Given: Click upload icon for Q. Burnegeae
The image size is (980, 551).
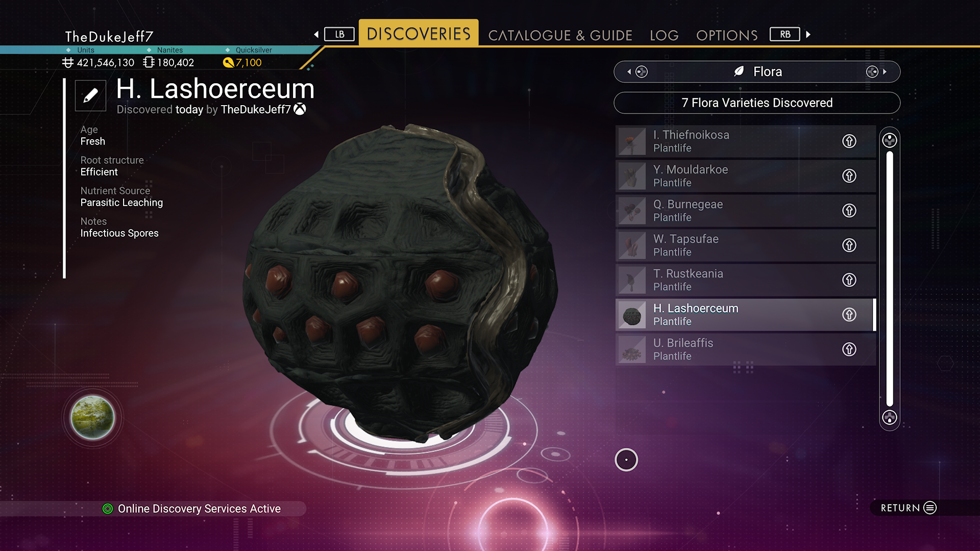Looking at the screenshot, I should coord(849,211).
